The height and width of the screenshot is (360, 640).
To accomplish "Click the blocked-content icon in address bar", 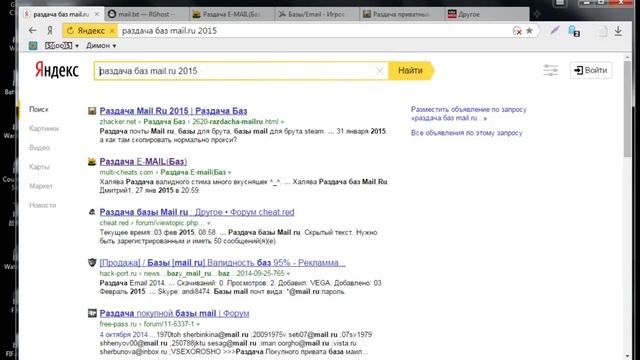I will coord(517,31).
